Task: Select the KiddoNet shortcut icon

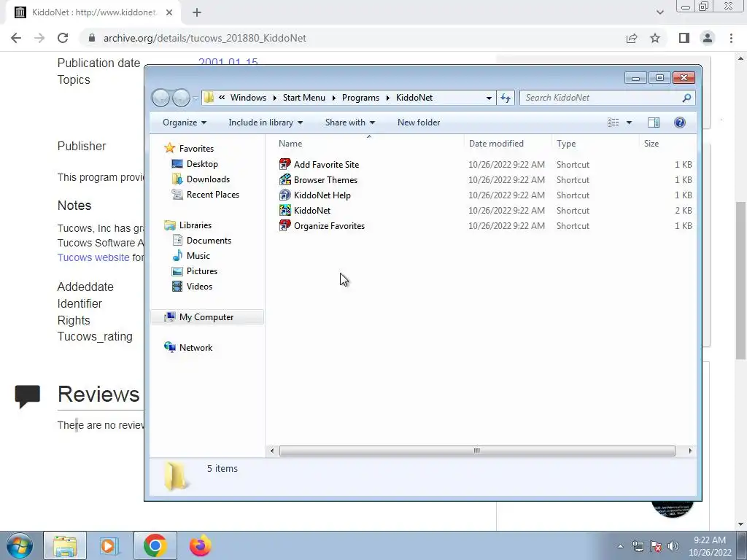Action: coord(285,210)
